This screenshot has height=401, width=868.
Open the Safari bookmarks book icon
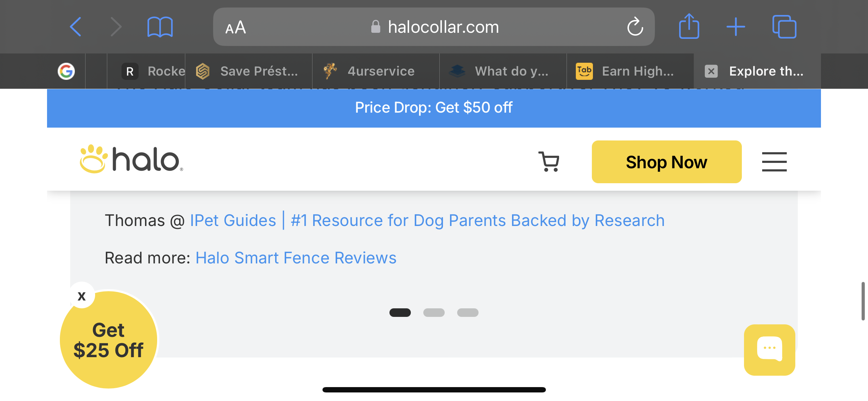click(x=160, y=27)
